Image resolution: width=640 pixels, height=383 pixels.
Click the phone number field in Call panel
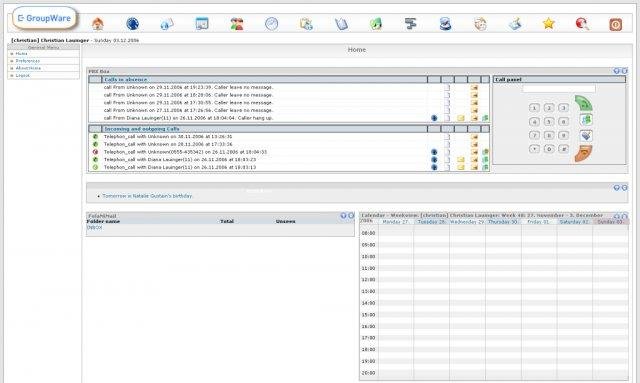click(x=559, y=89)
